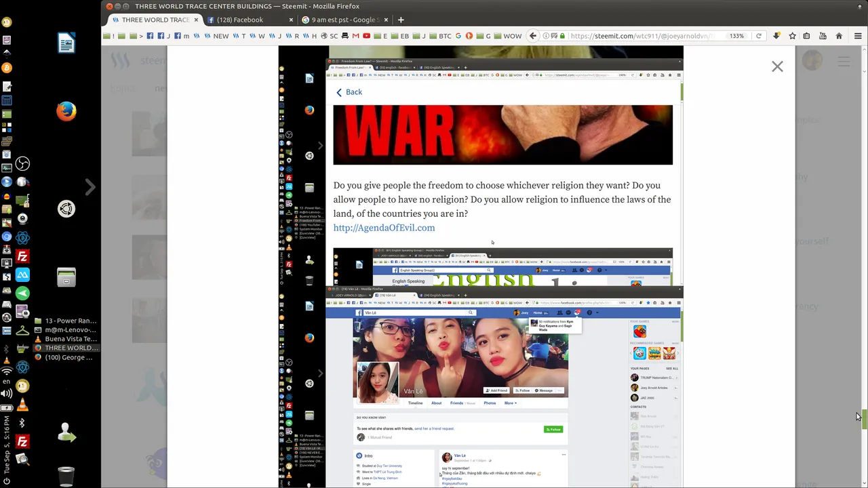
Task: Open the WOW bookmark folder
Action: [x=507, y=36]
